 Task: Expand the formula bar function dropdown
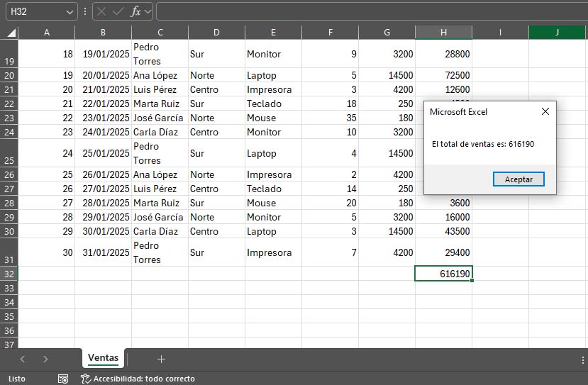[148, 11]
